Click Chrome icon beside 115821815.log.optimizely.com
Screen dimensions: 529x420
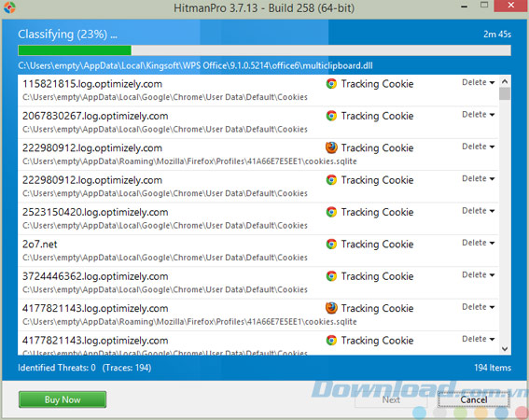[x=331, y=84]
